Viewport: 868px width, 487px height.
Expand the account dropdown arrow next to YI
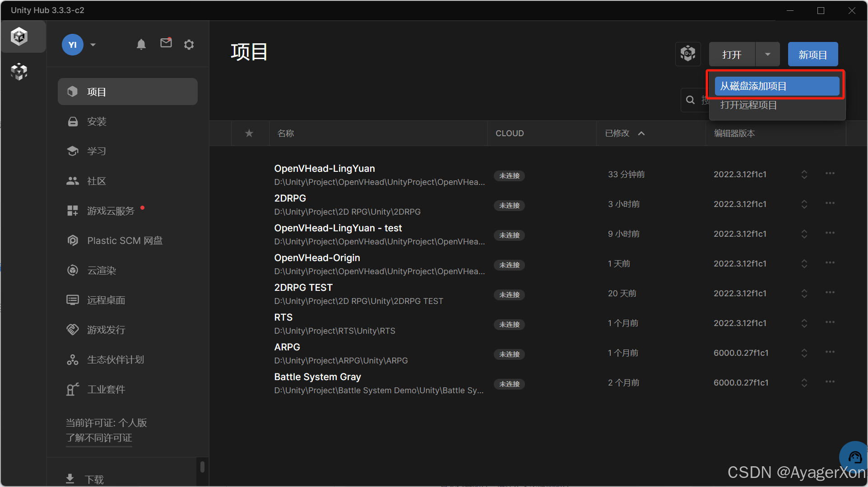(93, 45)
